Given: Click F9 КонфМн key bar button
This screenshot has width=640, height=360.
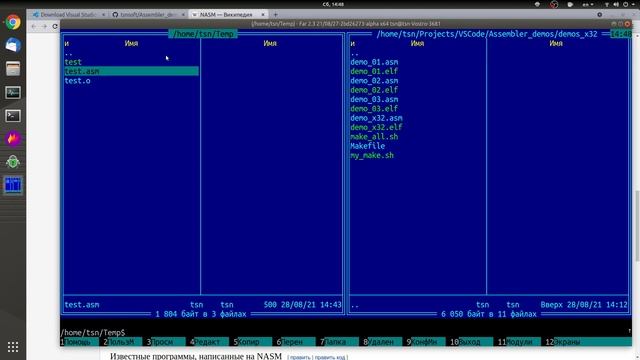Looking at the screenshot, I should click(x=426, y=342).
